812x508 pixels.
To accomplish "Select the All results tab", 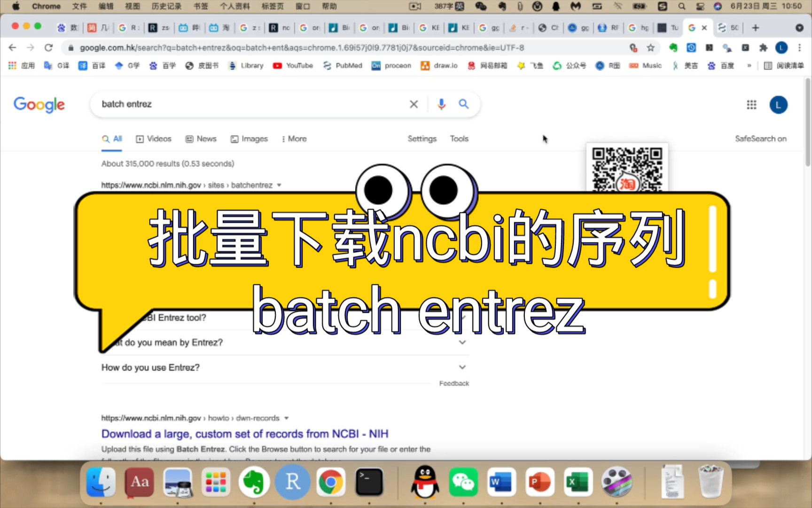I will coord(112,139).
